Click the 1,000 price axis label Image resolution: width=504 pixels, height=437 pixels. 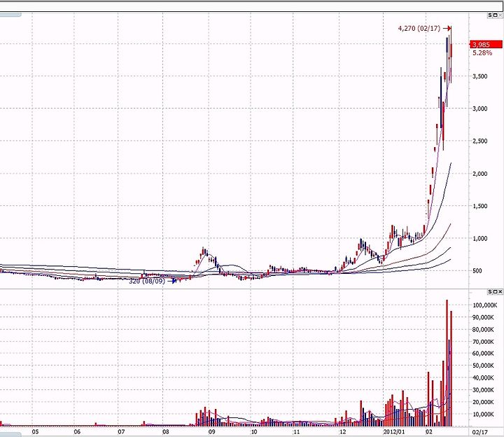(480, 239)
